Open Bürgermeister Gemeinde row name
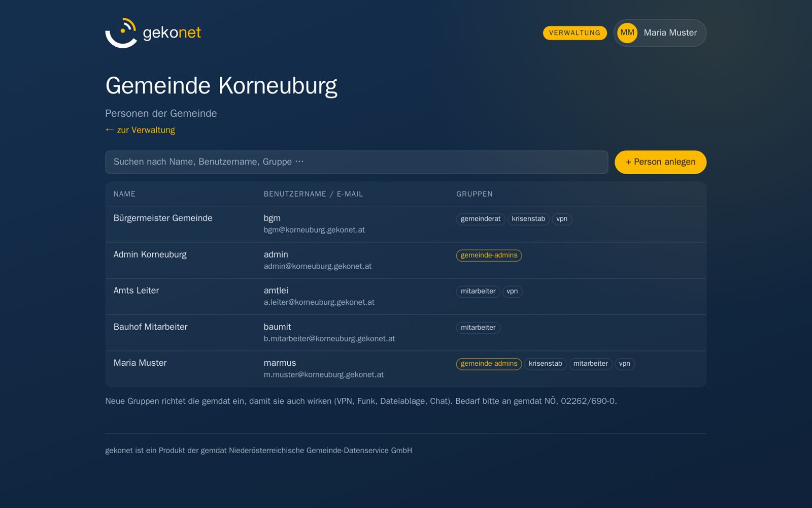Screen dimensions: 812x508 [163, 218]
